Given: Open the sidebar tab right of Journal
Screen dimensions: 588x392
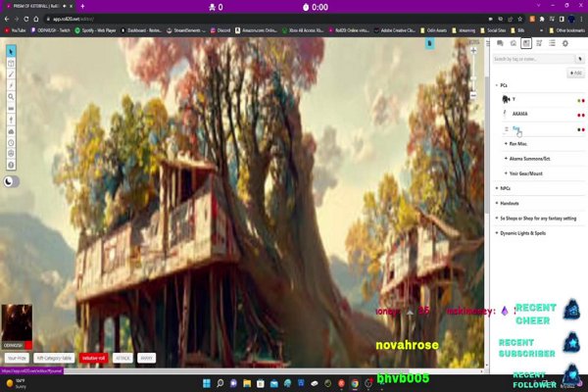Looking at the screenshot, I should pos(539,43).
